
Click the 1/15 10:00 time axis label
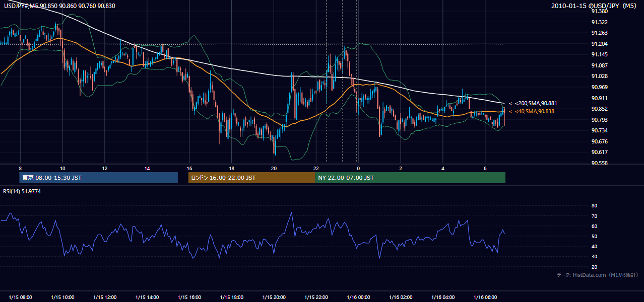click(x=62, y=297)
